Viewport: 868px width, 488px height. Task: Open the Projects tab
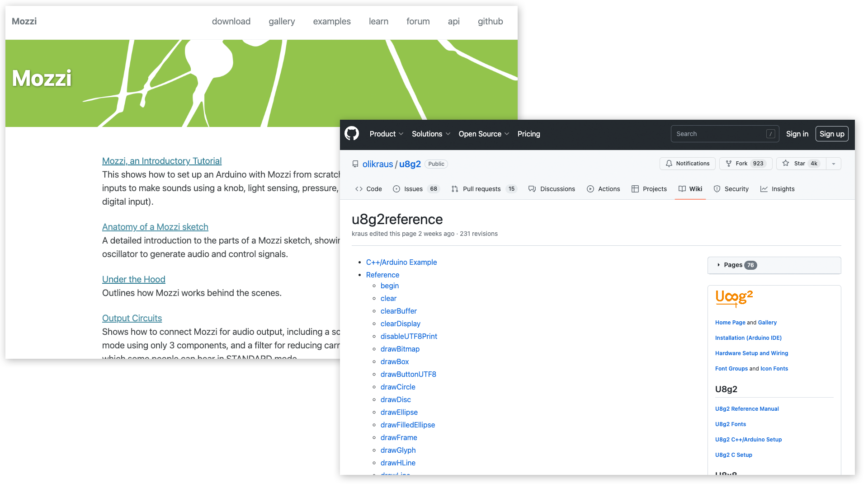click(649, 189)
